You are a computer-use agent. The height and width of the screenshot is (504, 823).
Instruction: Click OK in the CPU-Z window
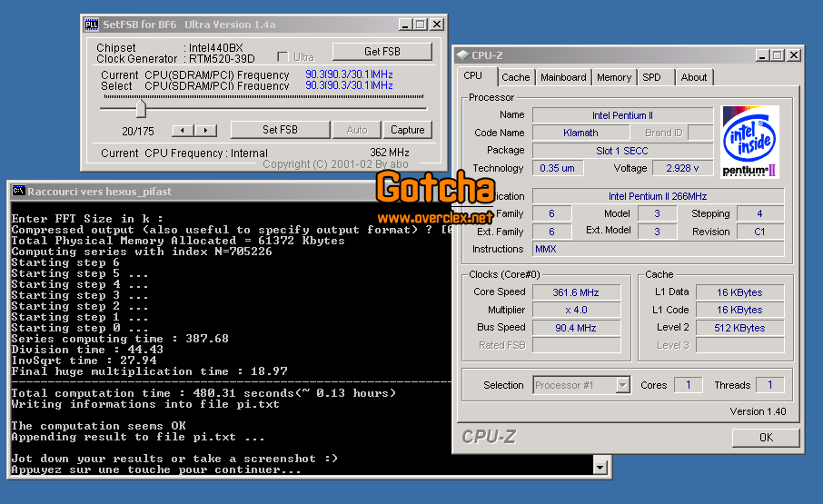point(766,438)
